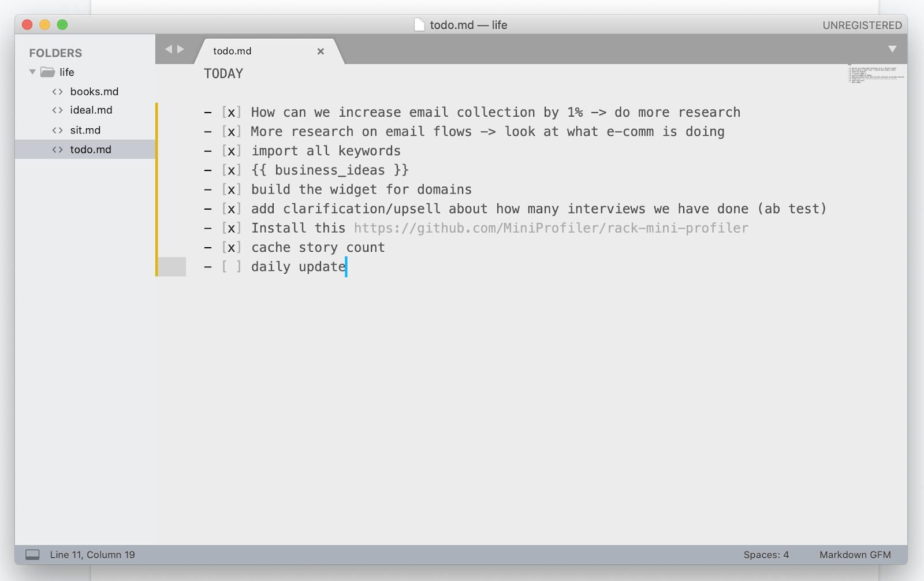Click the code icon beside books.md
The image size is (924, 581).
(x=57, y=92)
